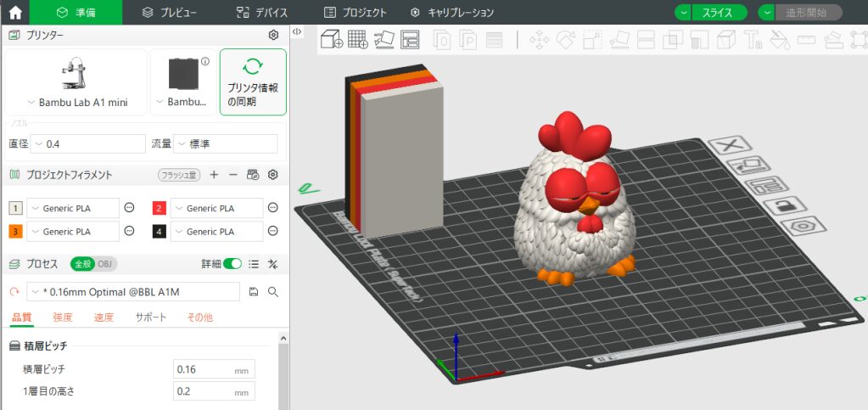Screen dimensions: 868x410
Task: Open the 流量 標準 dropdown
Action: [226, 144]
